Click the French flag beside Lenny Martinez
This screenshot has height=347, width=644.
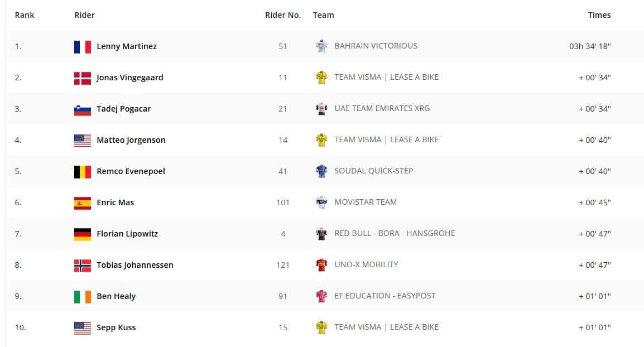83,47
